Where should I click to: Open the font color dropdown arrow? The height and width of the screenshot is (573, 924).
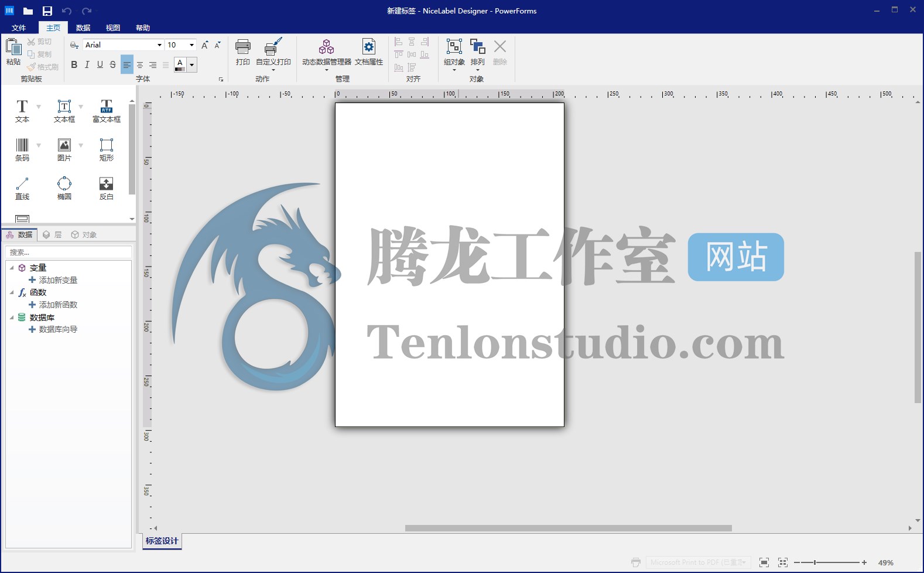point(191,64)
